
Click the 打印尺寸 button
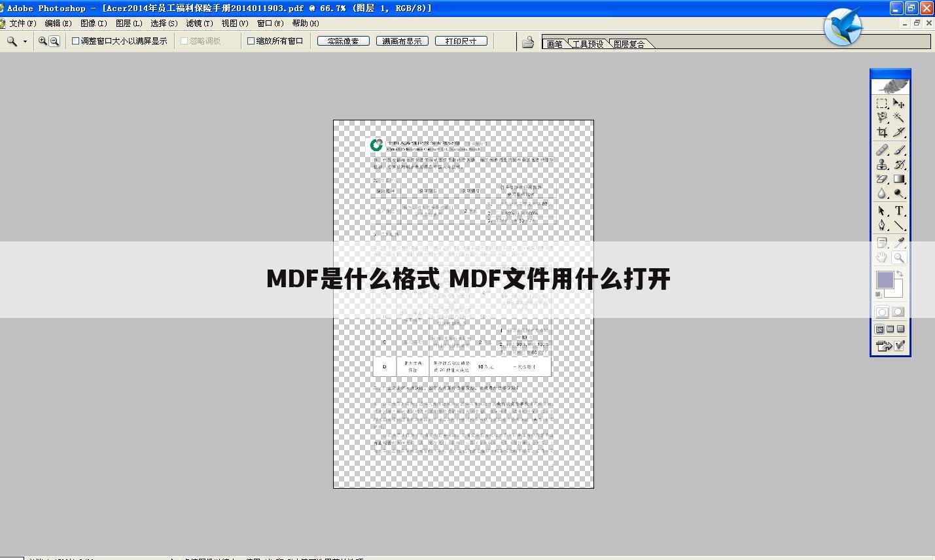[461, 41]
